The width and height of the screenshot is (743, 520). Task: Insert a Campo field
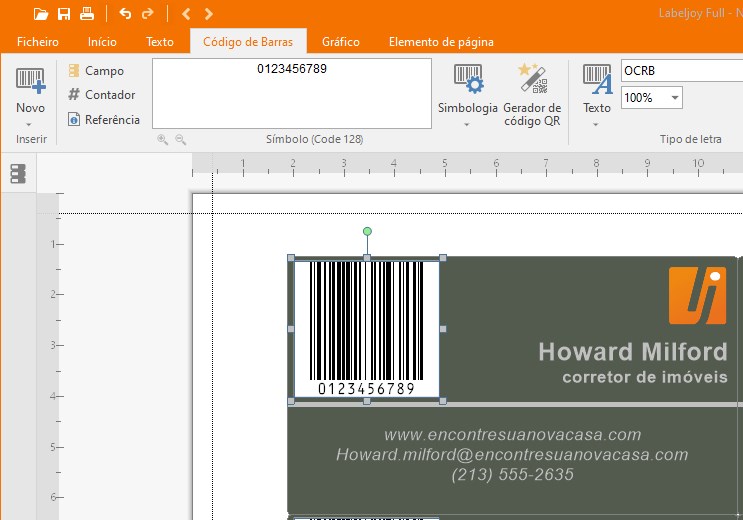coord(96,71)
